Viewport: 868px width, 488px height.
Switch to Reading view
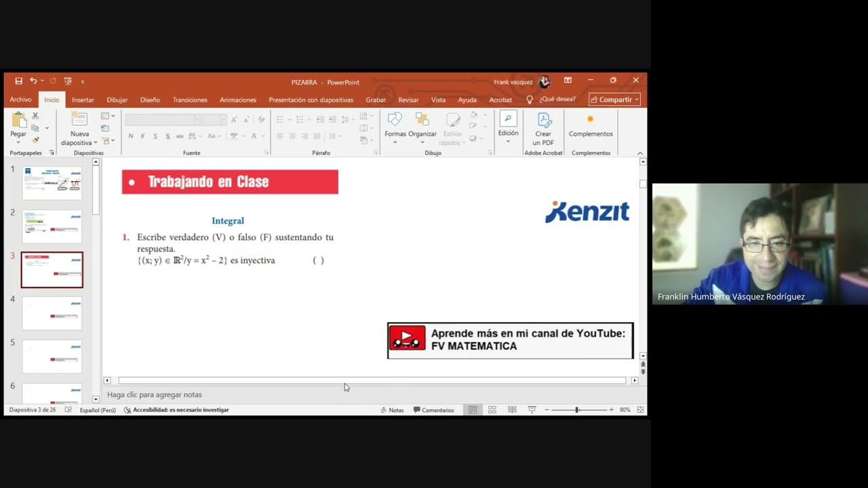(x=512, y=410)
